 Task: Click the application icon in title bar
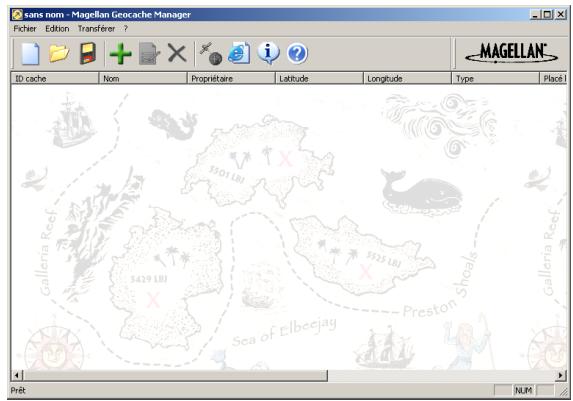[x=17, y=15]
